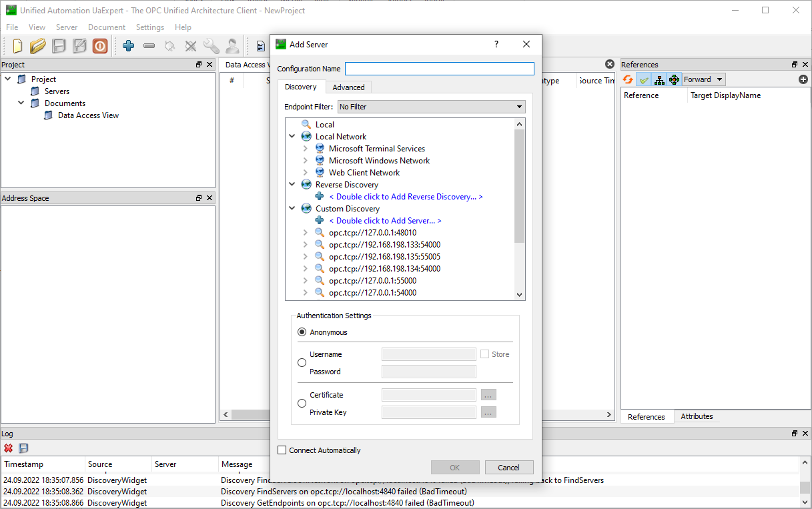Click the Change User person icon
This screenshot has height=509, width=812.
(x=232, y=46)
